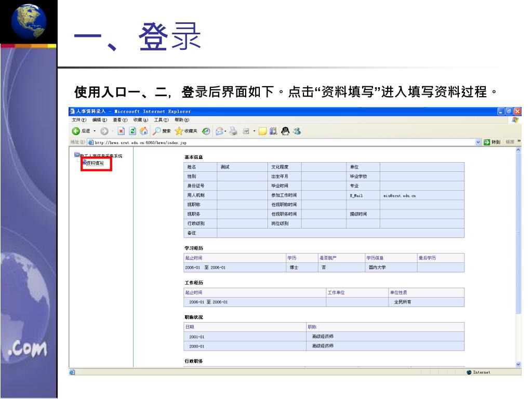Click the green Refresh page icon
Viewport: 532px width, 399px height.
coord(132,131)
